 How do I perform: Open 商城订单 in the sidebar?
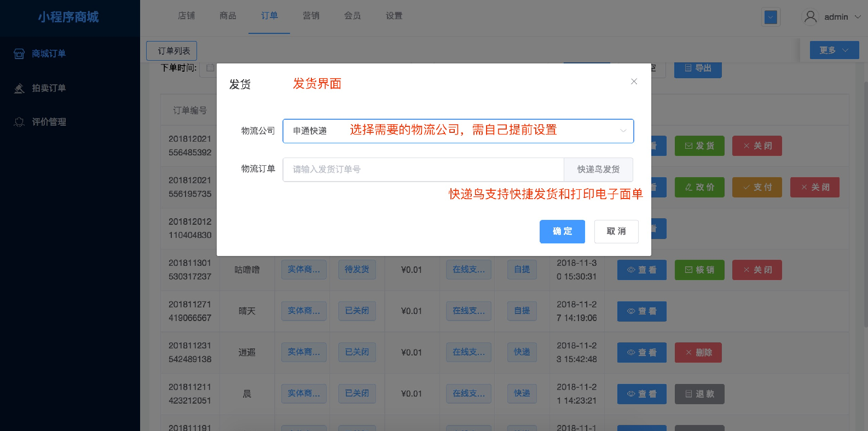click(x=48, y=54)
